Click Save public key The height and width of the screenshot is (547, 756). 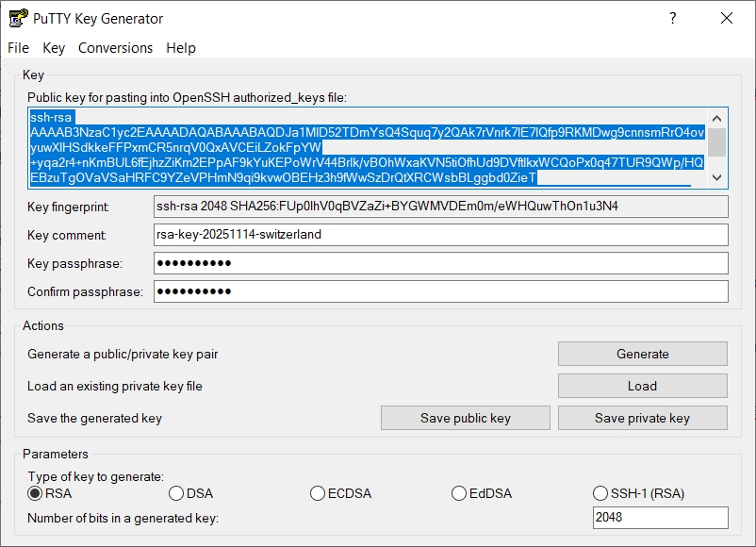465,418
